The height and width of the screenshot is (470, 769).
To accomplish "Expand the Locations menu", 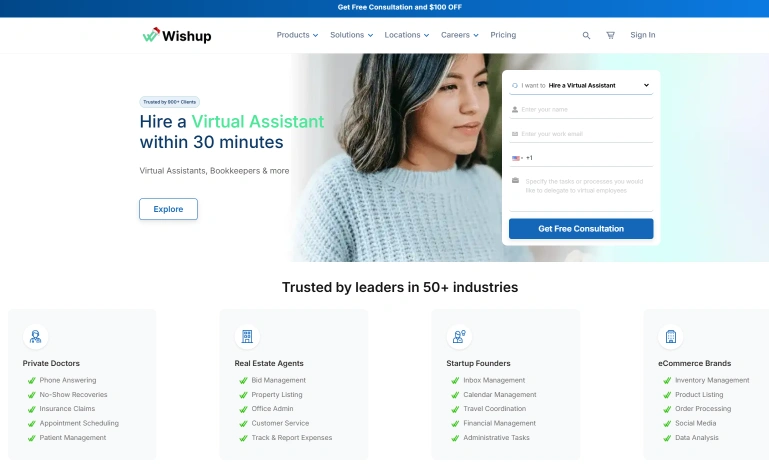I will (407, 35).
